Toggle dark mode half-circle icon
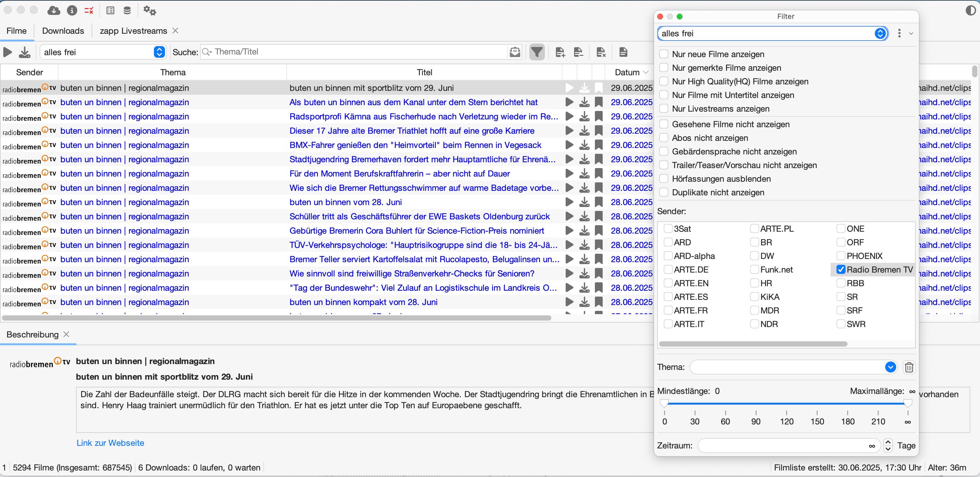This screenshot has height=477, width=980. coord(971,10)
